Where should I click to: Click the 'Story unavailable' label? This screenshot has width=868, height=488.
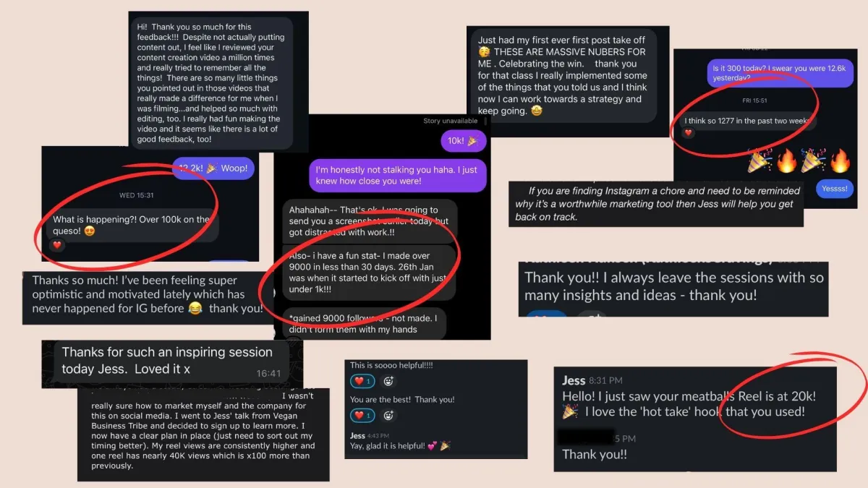pyautogui.click(x=451, y=121)
